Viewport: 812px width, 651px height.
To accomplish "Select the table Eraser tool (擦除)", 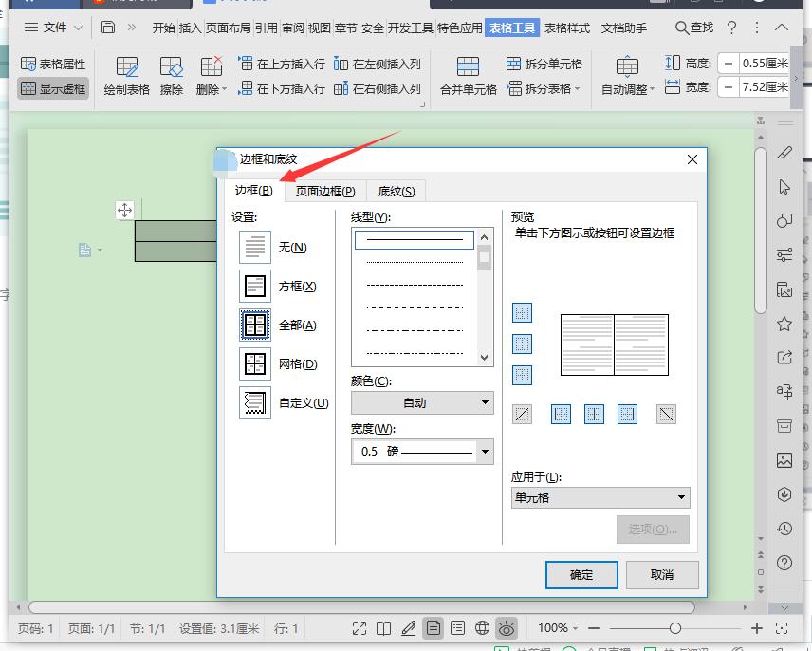I will pos(172,76).
